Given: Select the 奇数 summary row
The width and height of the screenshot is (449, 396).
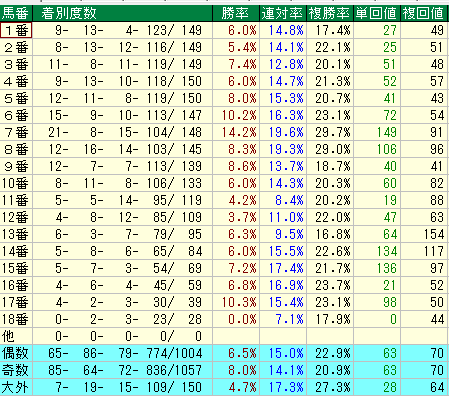Looking at the screenshot, I should [223, 370].
